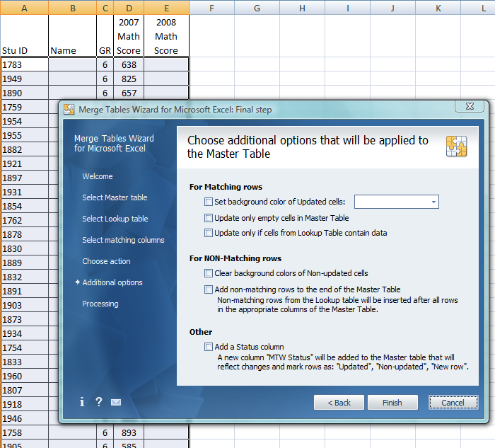This screenshot has height=448, width=495.
Task: Select column D header in Excel
Action: click(129, 8)
